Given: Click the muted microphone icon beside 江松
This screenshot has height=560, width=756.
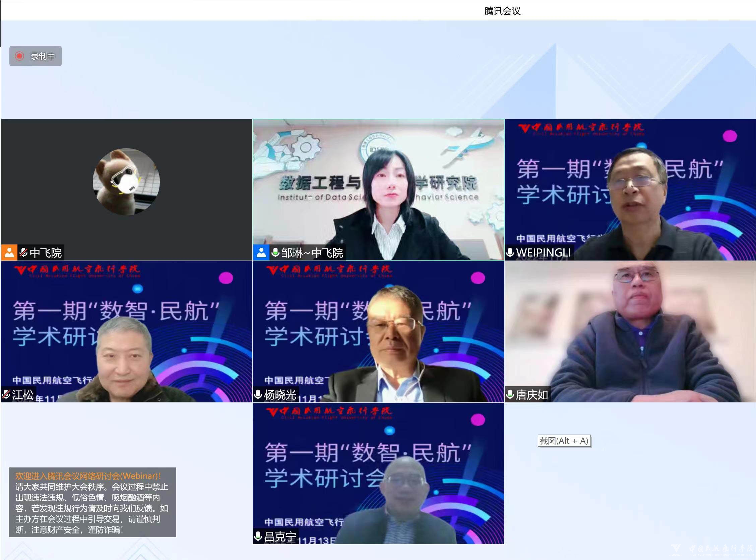Looking at the screenshot, I should coord(6,394).
